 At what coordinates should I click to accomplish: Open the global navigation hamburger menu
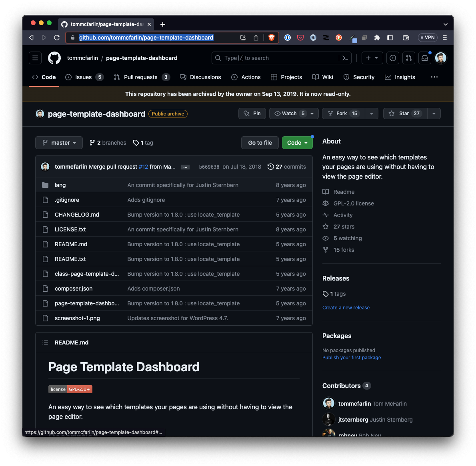point(35,58)
